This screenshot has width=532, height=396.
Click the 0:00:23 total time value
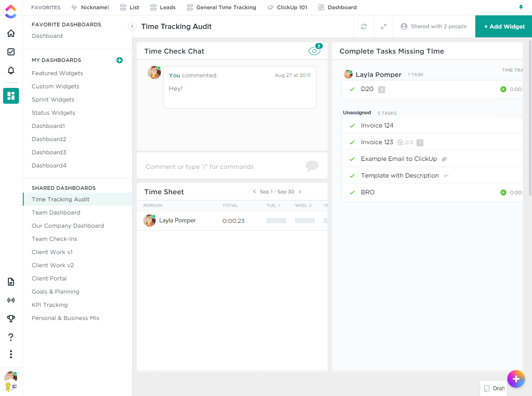coord(233,221)
